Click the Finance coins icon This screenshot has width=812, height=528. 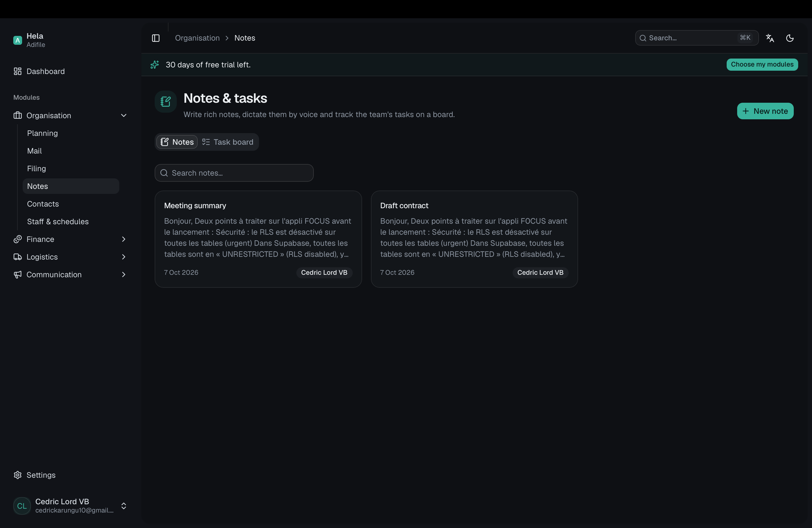(x=17, y=239)
